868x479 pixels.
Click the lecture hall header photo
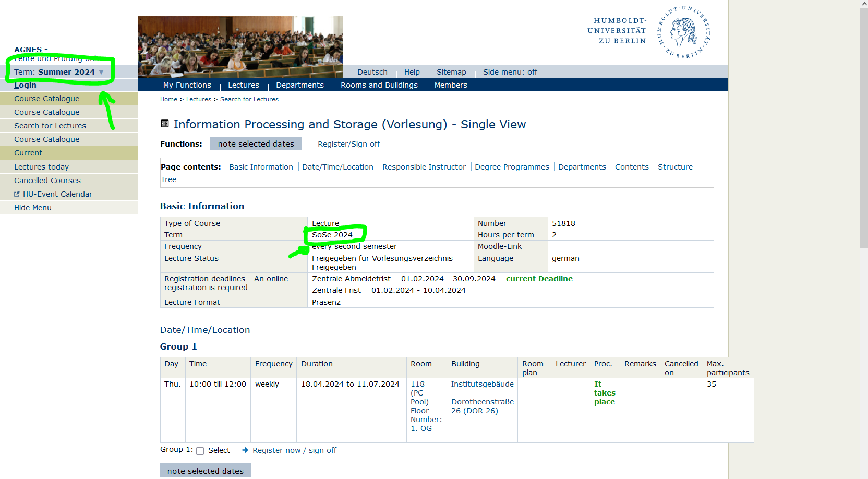click(240, 46)
